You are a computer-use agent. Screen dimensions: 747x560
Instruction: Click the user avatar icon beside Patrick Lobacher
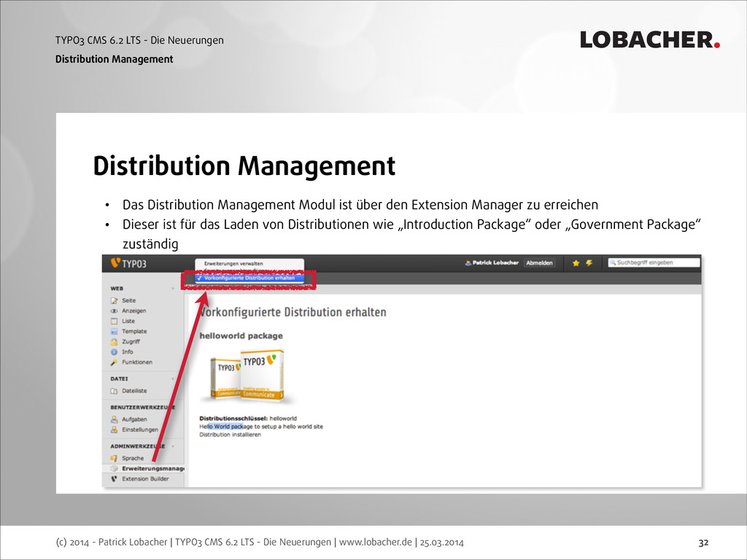[x=468, y=262]
